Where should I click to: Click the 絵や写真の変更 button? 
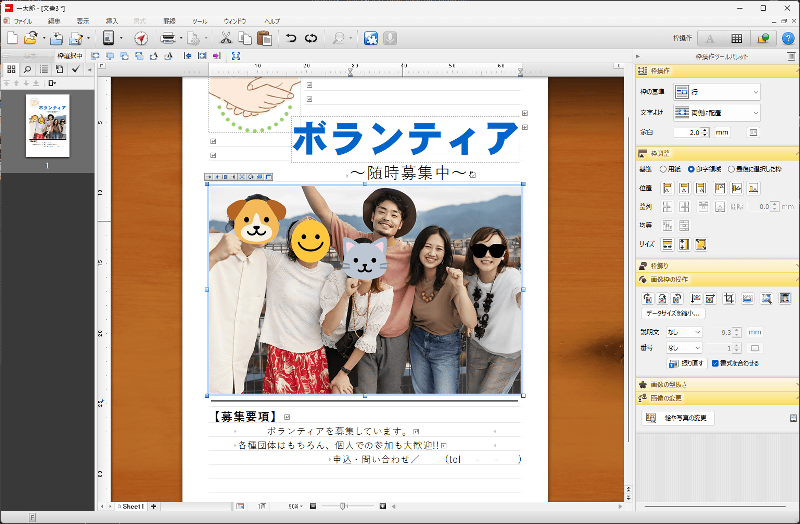(x=677, y=418)
